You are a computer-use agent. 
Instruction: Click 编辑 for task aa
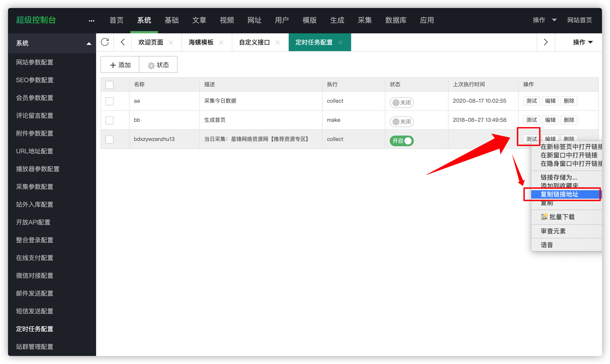pyautogui.click(x=550, y=101)
